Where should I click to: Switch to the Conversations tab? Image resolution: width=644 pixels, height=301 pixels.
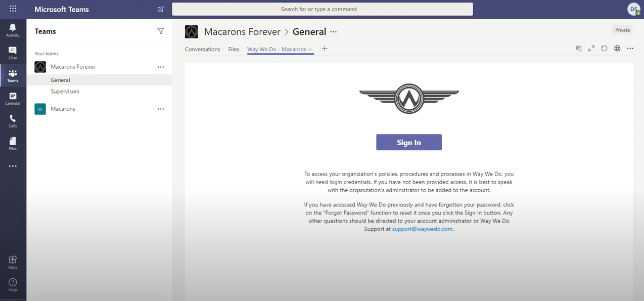point(203,49)
